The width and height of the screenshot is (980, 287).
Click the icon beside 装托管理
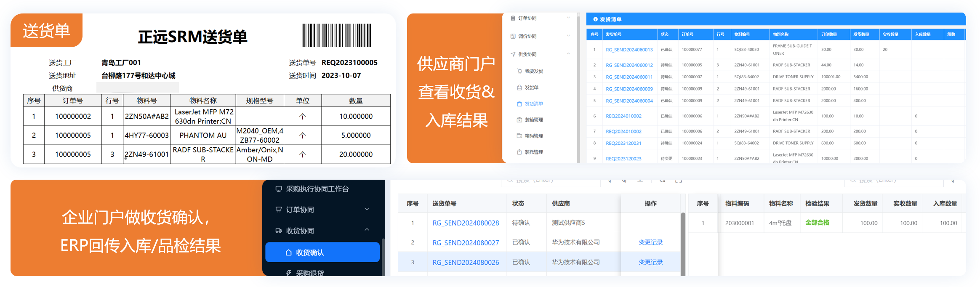519,152
